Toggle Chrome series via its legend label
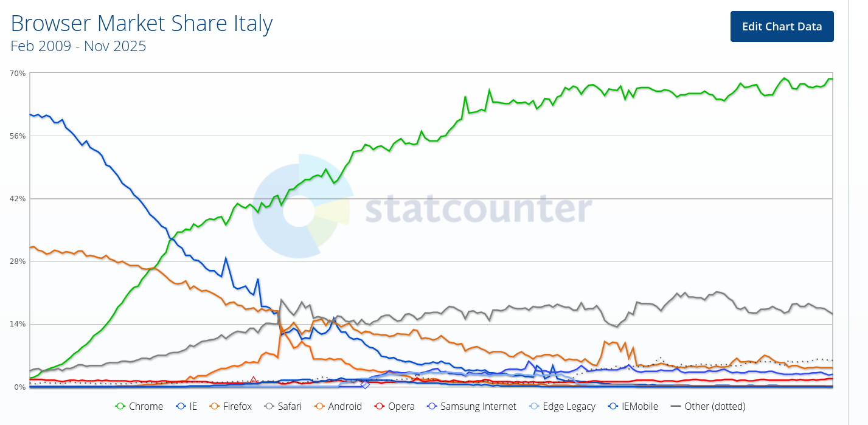The height and width of the screenshot is (425, 868). pyautogui.click(x=146, y=407)
